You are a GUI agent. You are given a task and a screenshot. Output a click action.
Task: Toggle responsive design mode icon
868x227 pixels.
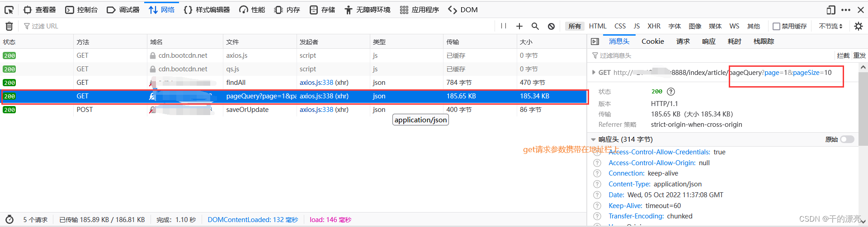831,10
